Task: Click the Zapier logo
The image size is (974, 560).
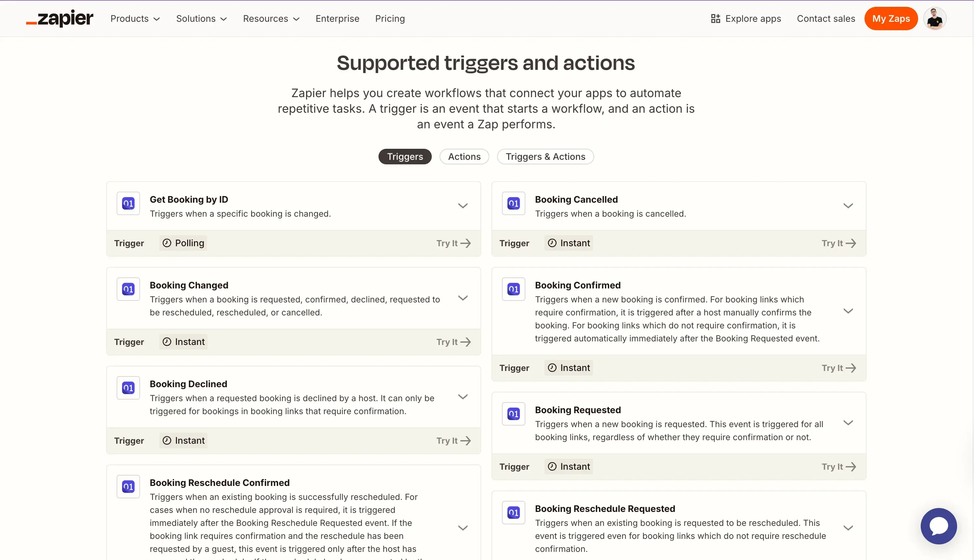Action: coord(59,18)
